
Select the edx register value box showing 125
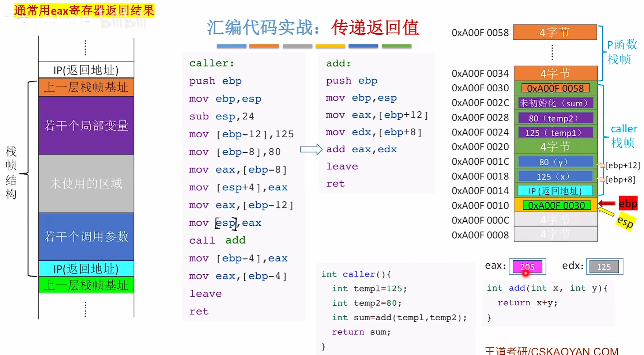coord(604,267)
